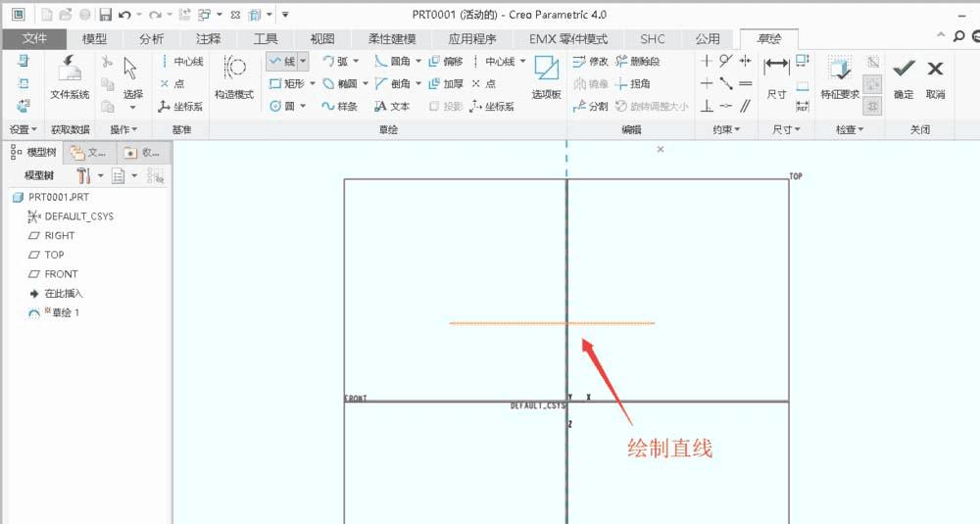This screenshot has width=980, height=524.
Task: Select the Divide (分割) tool
Action: 591,106
